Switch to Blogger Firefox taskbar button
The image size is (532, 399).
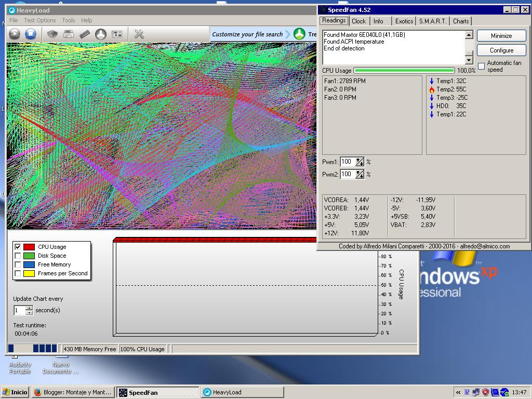73,392
